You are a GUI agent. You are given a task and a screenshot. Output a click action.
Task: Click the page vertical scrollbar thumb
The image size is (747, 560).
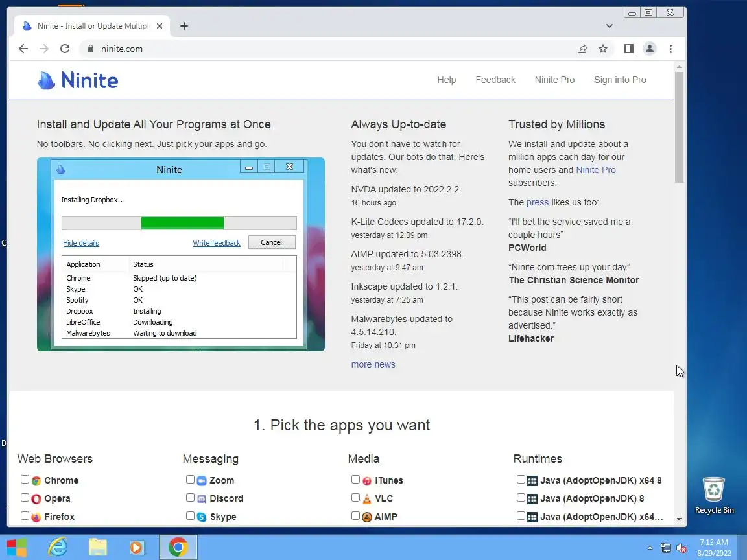coord(680,126)
